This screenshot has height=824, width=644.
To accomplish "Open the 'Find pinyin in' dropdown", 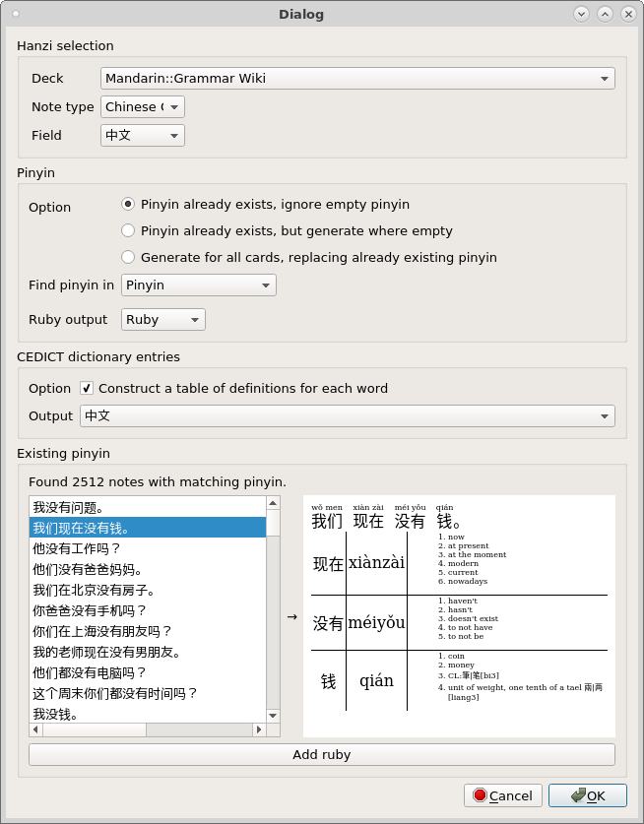I will point(198,285).
